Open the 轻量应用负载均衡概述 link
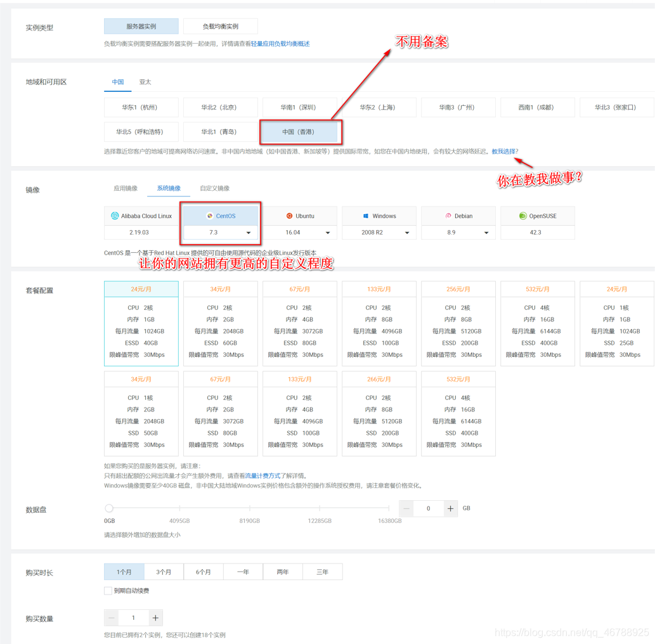 tap(280, 44)
